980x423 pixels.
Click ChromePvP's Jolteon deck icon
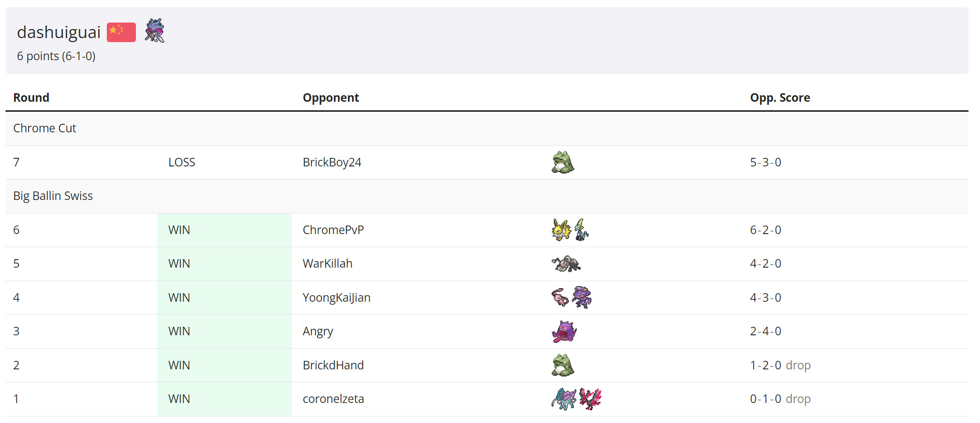[561, 230]
